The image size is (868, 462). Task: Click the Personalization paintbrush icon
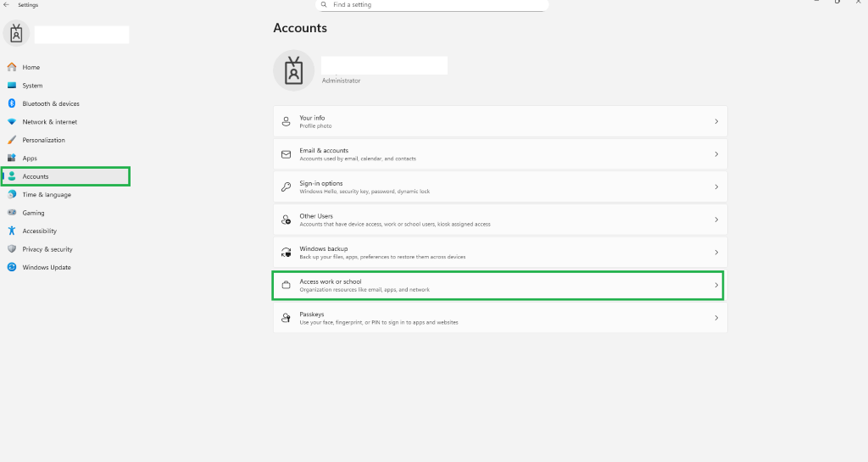click(12, 140)
